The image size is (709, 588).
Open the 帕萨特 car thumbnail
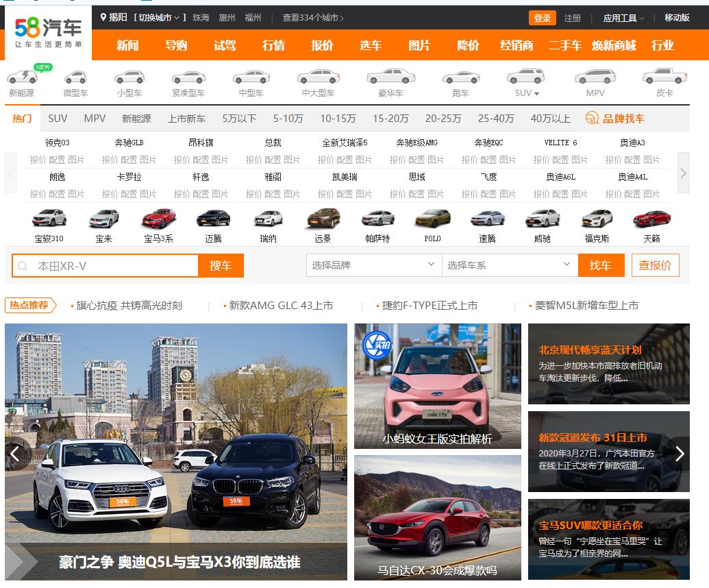tap(378, 219)
